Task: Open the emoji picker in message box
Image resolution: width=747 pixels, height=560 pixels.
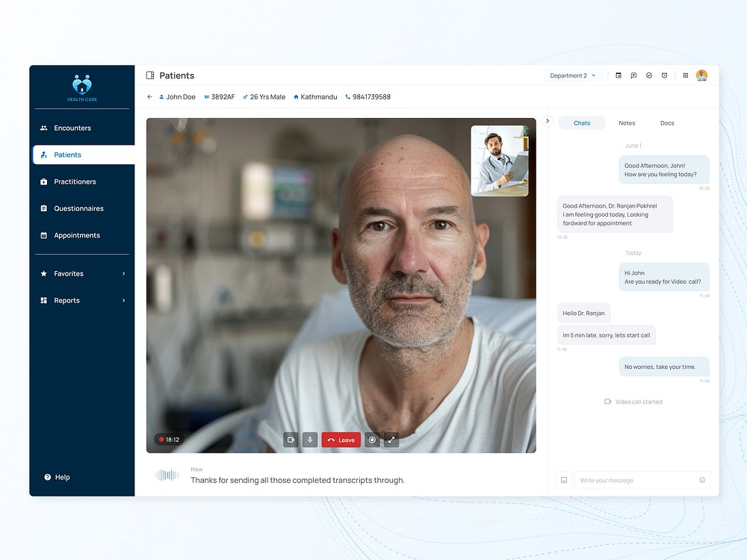Action: click(701, 480)
